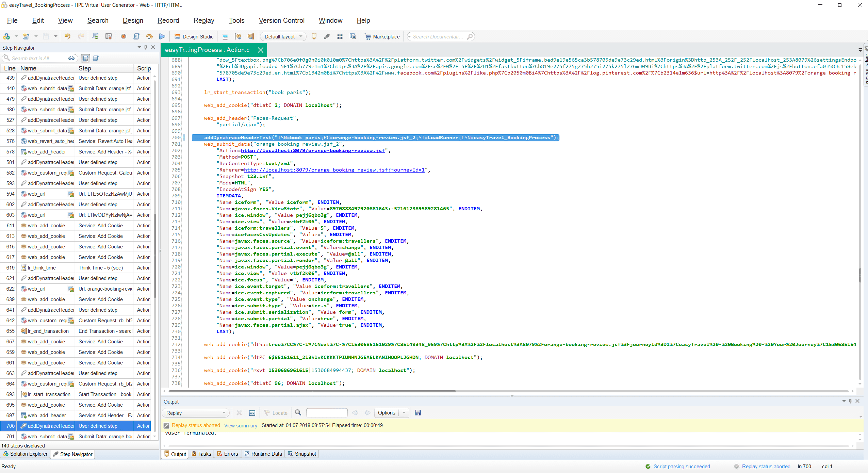
Task: Click the Step Navigator pen icon in toolbar
Action: pyautogui.click(x=327, y=36)
